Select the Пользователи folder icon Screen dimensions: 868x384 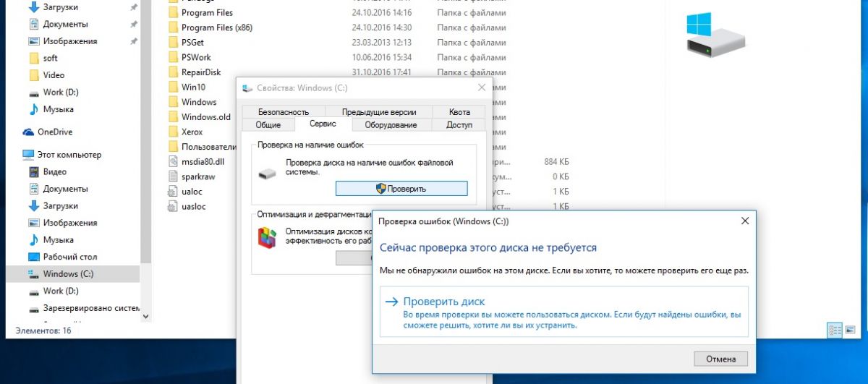tap(173, 147)
